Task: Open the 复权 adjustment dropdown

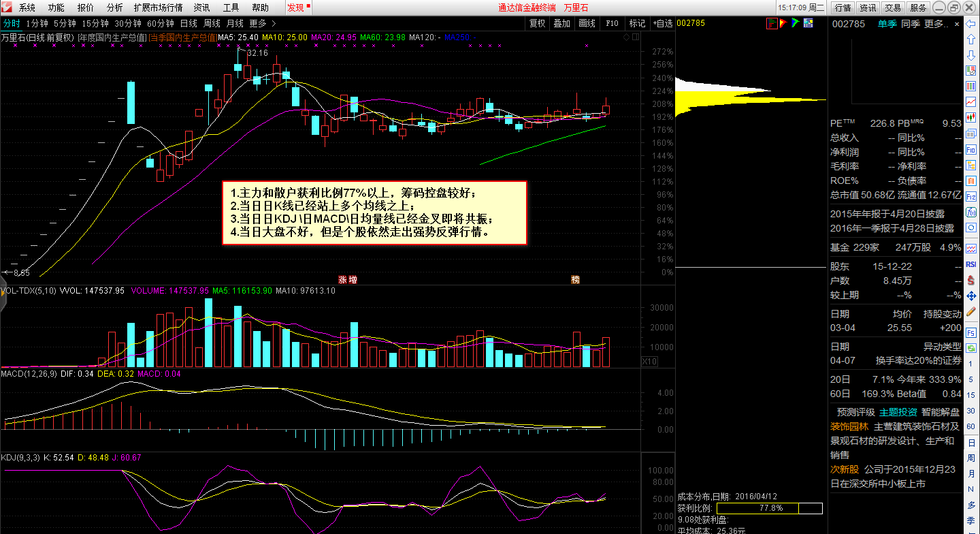Action: (538, 23)
